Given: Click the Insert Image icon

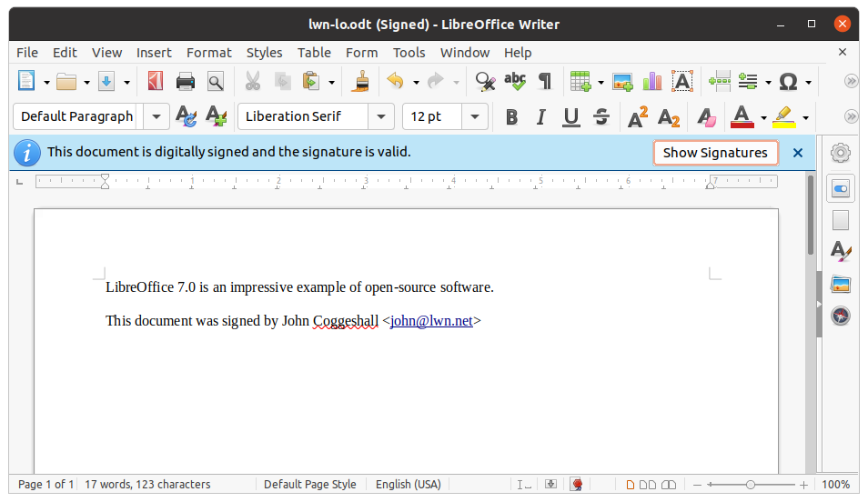Looking at the screenshot, I should [x=622, y=82].
